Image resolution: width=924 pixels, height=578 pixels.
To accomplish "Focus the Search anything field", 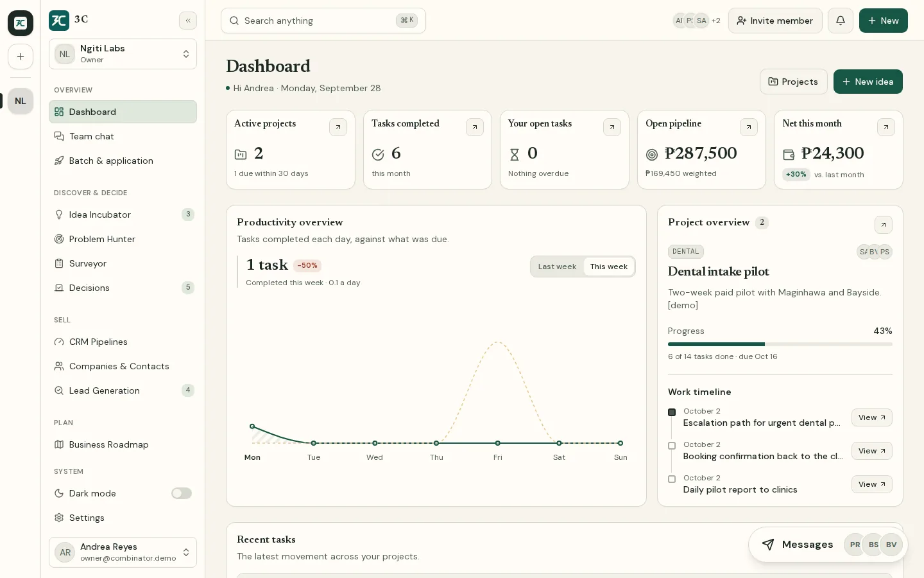I will click(x=323, y=21).
